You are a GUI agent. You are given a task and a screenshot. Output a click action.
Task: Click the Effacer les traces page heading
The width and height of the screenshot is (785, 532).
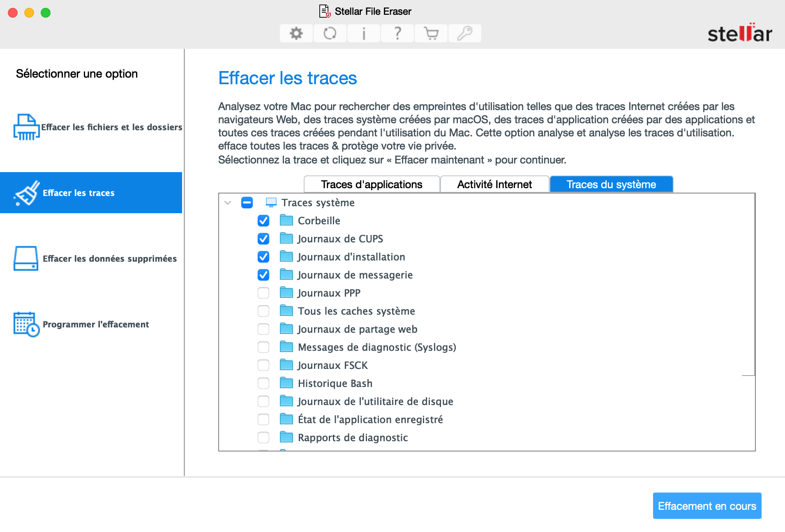[288, 78]
